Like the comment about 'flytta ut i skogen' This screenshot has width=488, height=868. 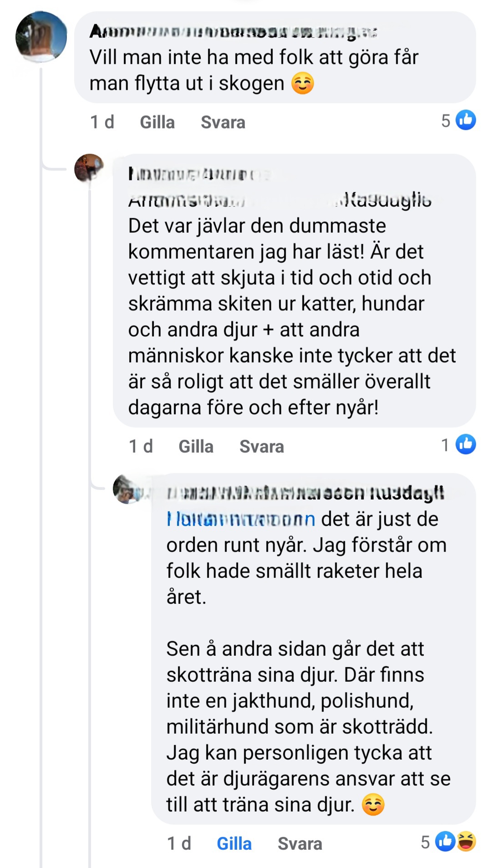(x=157, y=122)
